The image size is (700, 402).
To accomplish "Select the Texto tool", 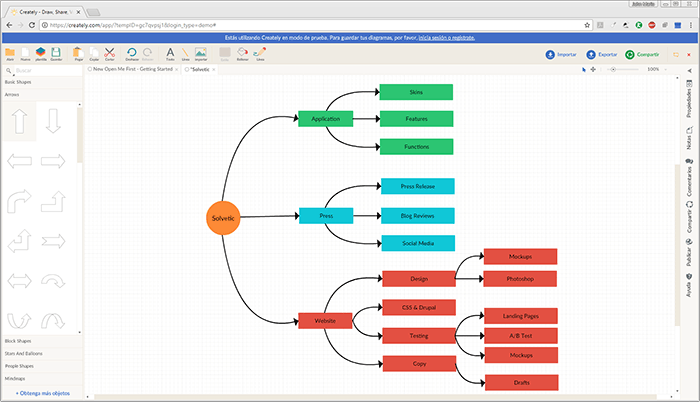I will coord(170,54).
